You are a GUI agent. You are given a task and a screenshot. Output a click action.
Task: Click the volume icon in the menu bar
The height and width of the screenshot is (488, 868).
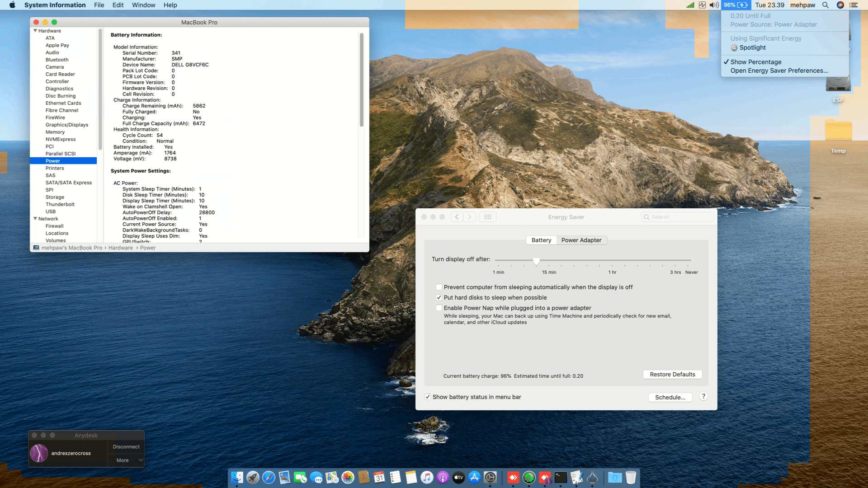point(713,5)
